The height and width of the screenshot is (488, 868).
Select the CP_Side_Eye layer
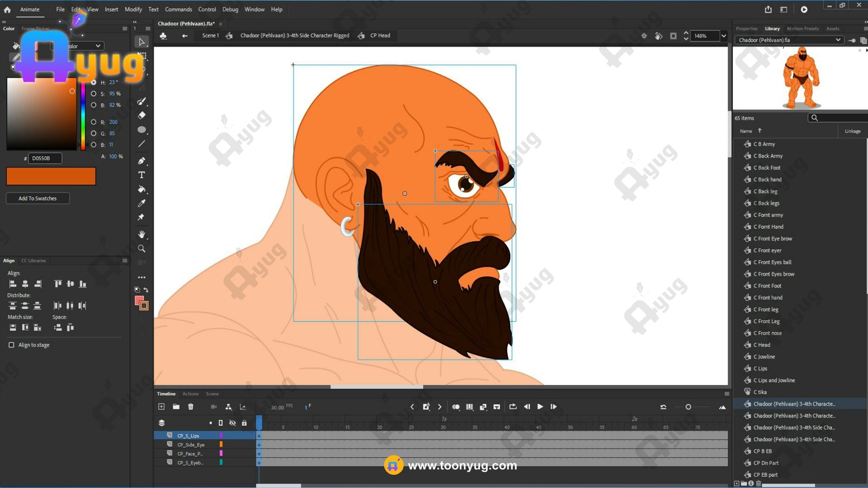(x=191, y=445)
